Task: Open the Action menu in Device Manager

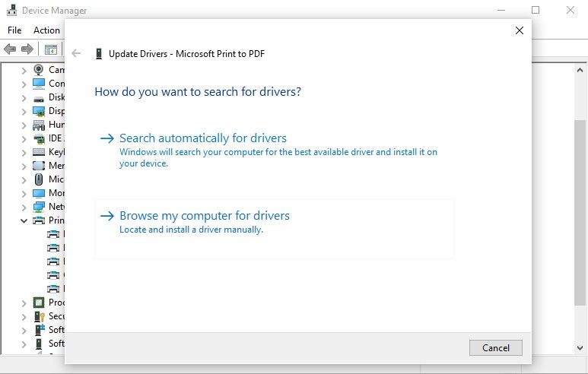Action: tap(46, 30)
